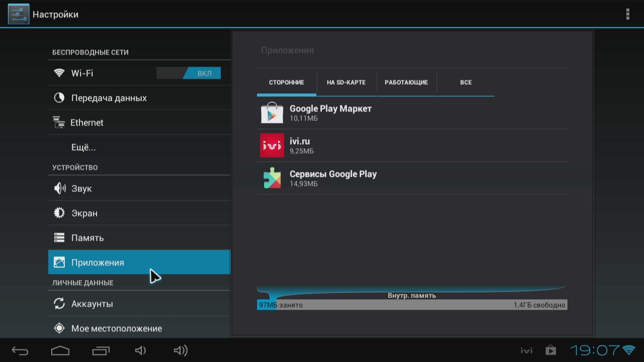Open the recent apps button
Screen dimensions: 644x362
coord(101,351)
